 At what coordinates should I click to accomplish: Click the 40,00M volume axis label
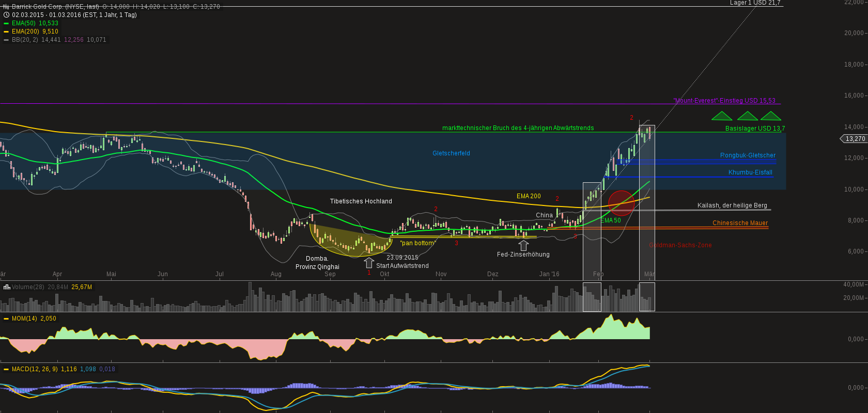(854, 284)
